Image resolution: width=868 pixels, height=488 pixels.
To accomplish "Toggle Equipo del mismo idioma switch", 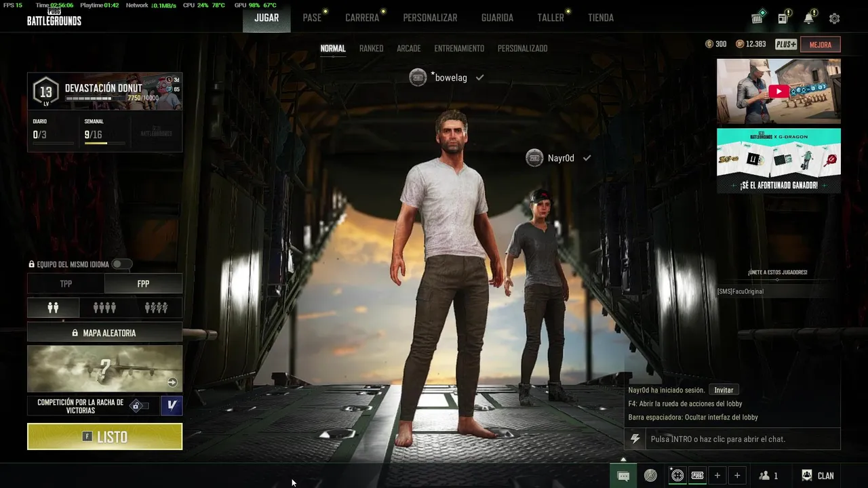I will pos(122,264).
